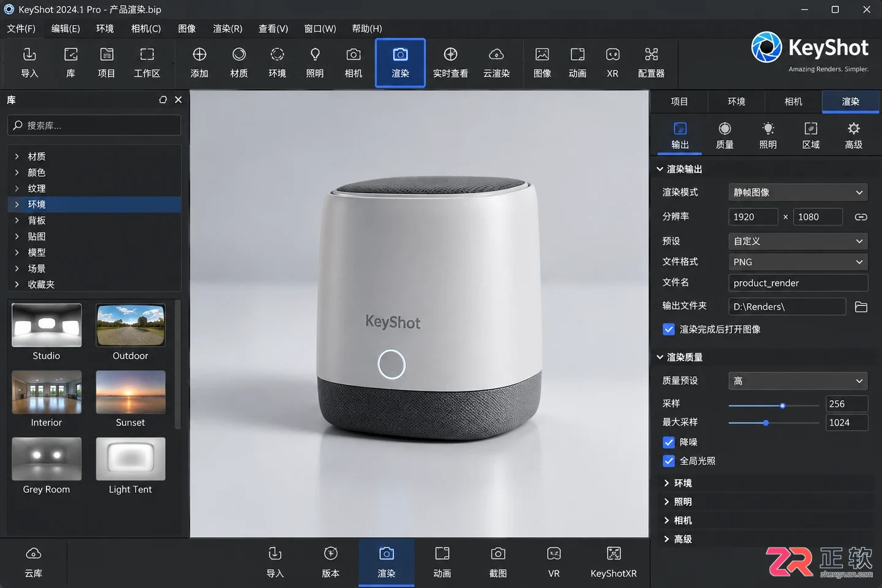Open KeyShotXR in the bottom bar
The width and height of the screenshot is (882, 588).
pyautogui.click(x=614, y=563)
